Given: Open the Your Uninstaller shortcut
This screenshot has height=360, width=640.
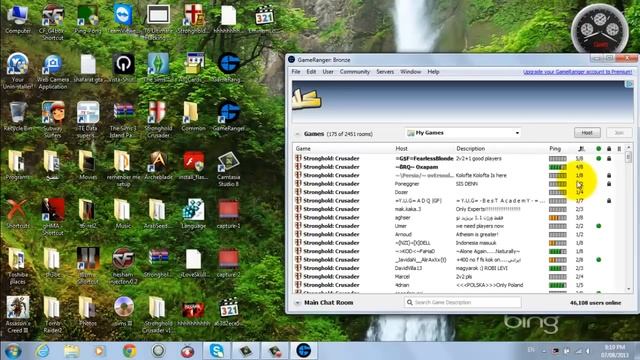Looking at the screenshot, I should coord(18,72).
